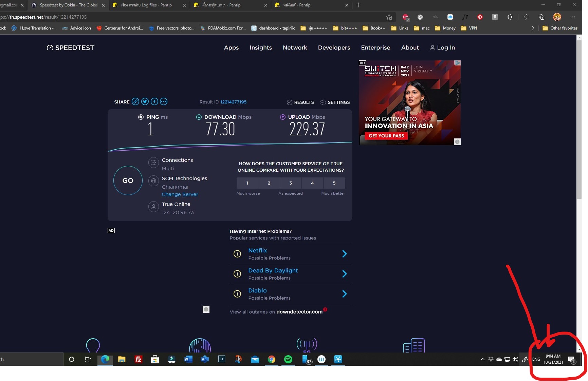Screen dimensions: 588x381
Task: Open Book++ bookmarks folder
Action: [374, 28]
